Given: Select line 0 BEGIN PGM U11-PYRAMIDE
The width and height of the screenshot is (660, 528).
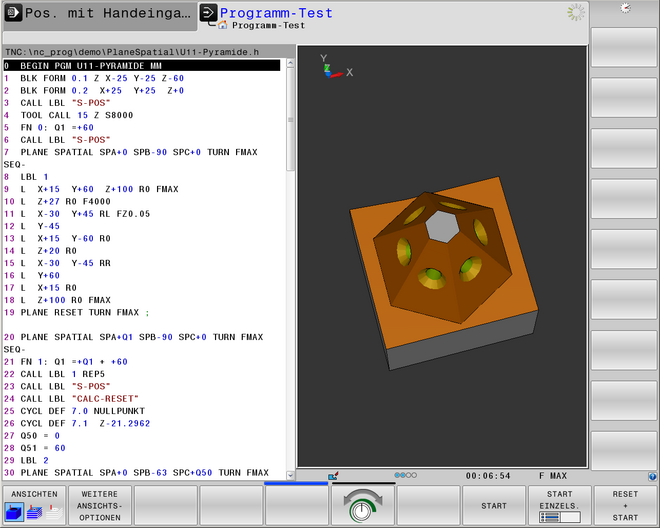Looking at the screenshot, I should point(140,65).
